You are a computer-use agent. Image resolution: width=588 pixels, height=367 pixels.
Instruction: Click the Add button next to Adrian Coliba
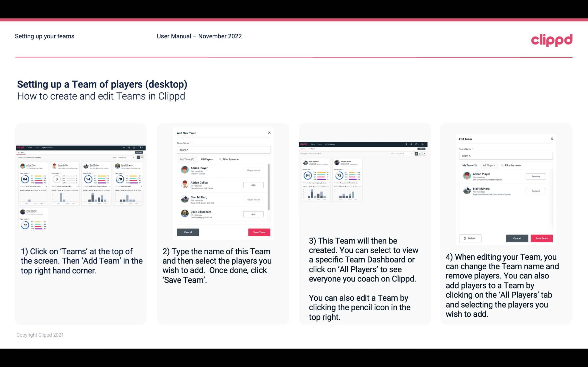(x=253, y=184)
